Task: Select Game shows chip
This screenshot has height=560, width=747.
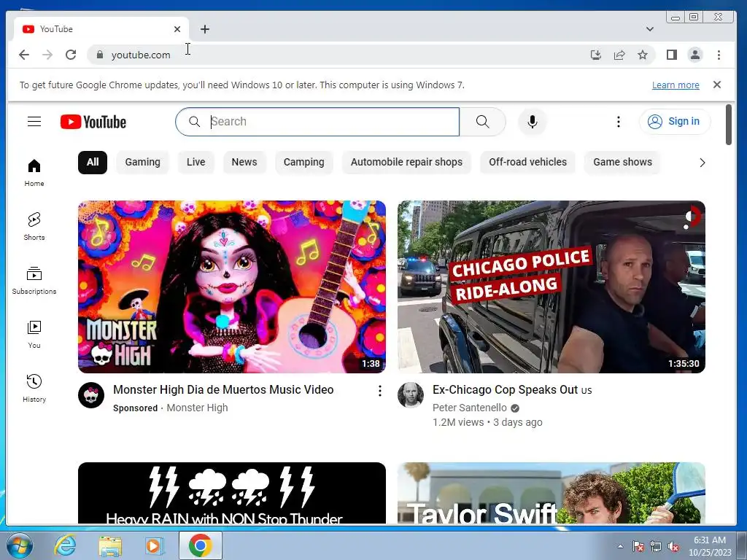Action: 622,162
